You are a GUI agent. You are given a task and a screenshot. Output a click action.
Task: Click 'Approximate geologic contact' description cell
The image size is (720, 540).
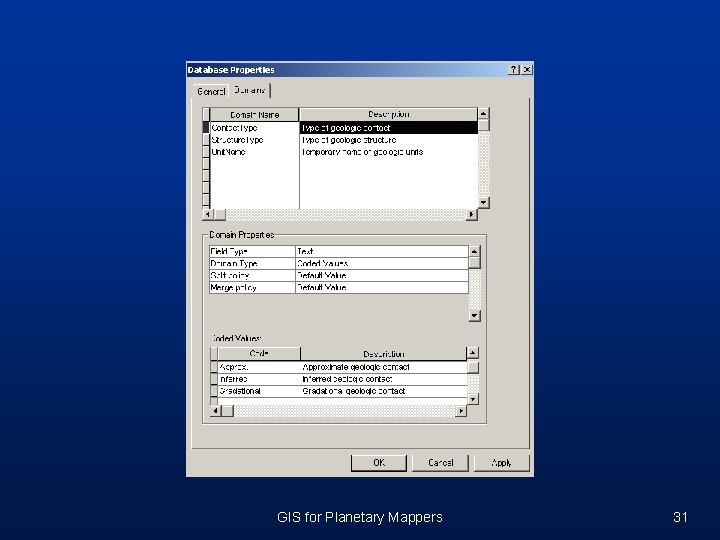(383, 367)
